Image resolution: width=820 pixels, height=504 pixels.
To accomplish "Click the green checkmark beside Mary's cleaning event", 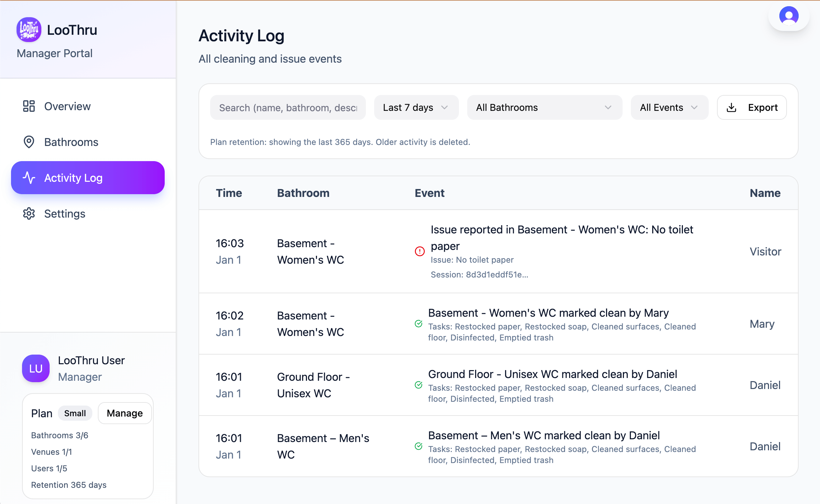I will pyautogui.click(x=419, y=324).
